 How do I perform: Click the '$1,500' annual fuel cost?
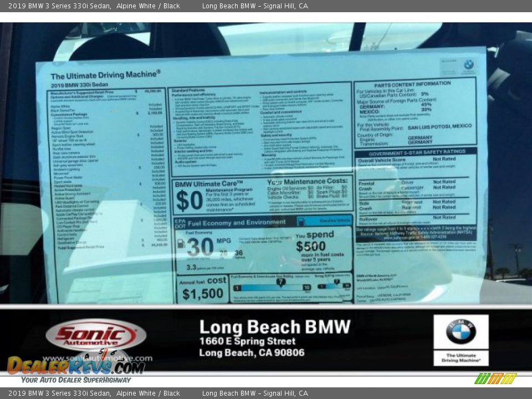click(x=203, y=294)
